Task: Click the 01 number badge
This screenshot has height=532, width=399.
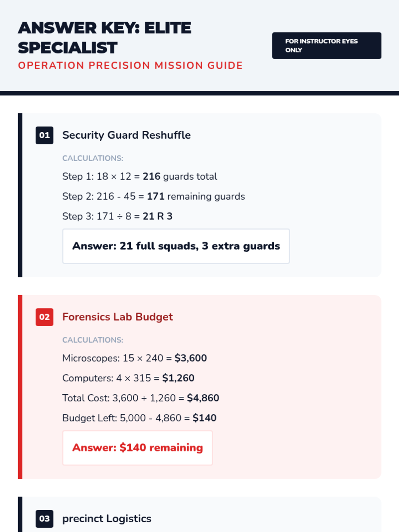Action: pos(44,135)
